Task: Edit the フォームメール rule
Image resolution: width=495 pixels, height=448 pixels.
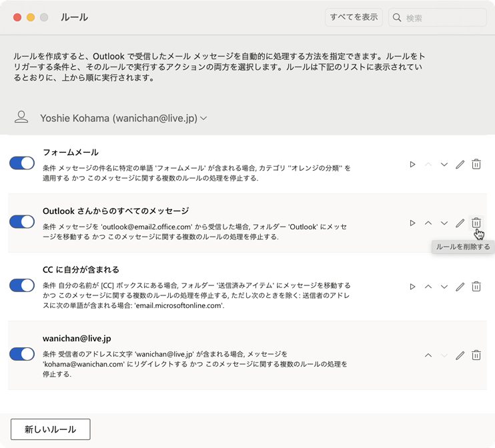Action: tap(460, 164)
